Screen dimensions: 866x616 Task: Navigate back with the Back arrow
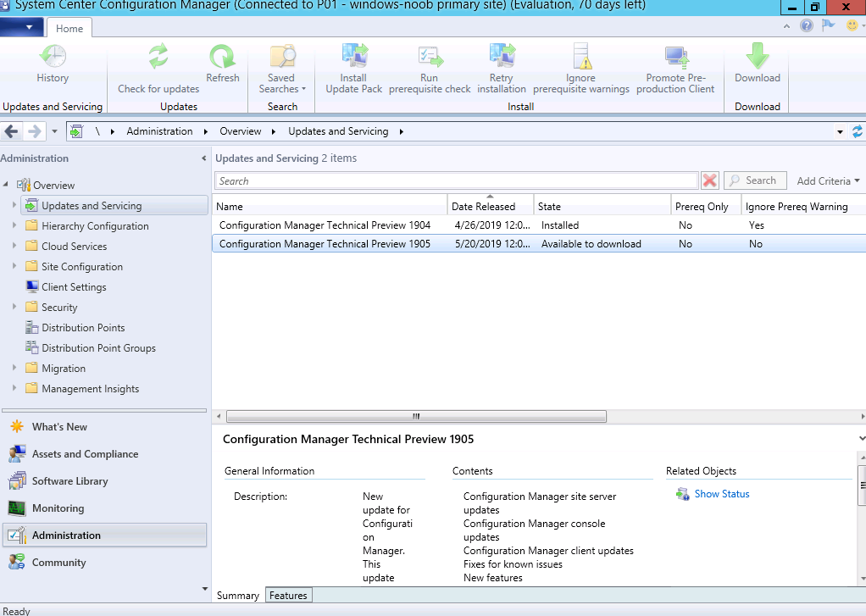[11, 131]
